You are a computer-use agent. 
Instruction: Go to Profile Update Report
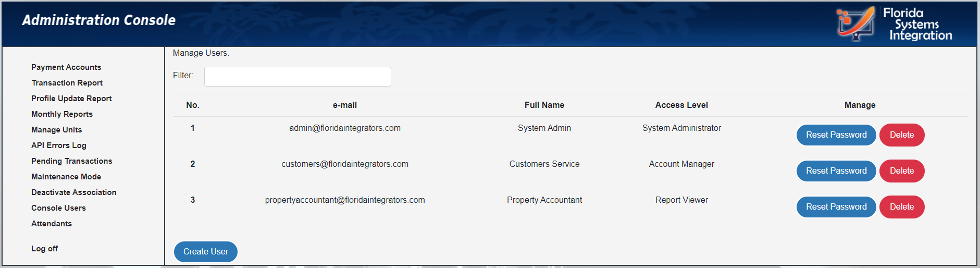click(71, 99)
